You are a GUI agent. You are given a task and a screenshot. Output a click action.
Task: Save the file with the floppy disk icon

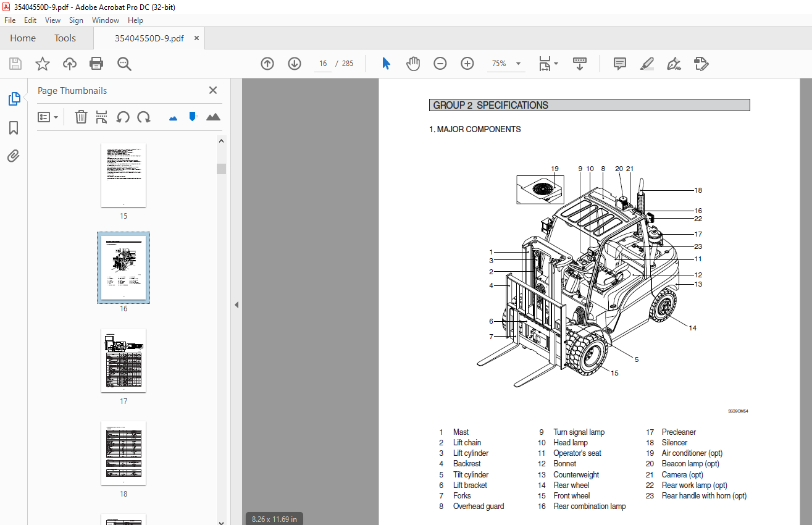point(15,64)
